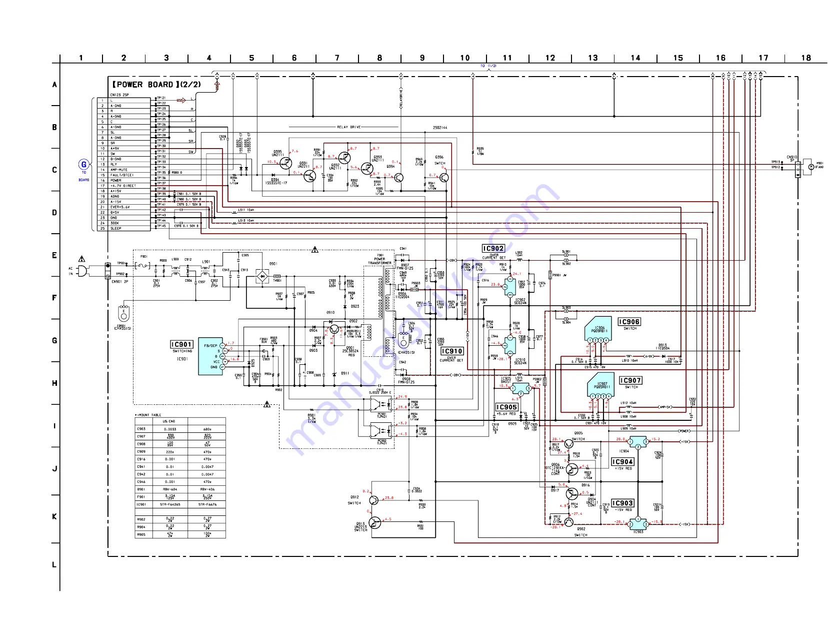Click the Q901 2SC3852A REG label
The height and width of the screenshot is (632, 840).
(x=350, y=351)
